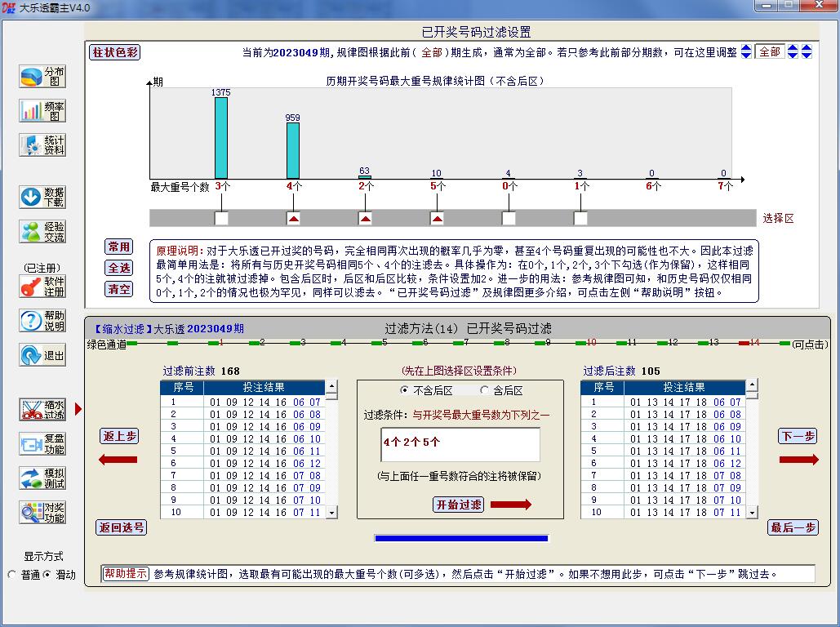Select the 不含后区 radio button

404,391
